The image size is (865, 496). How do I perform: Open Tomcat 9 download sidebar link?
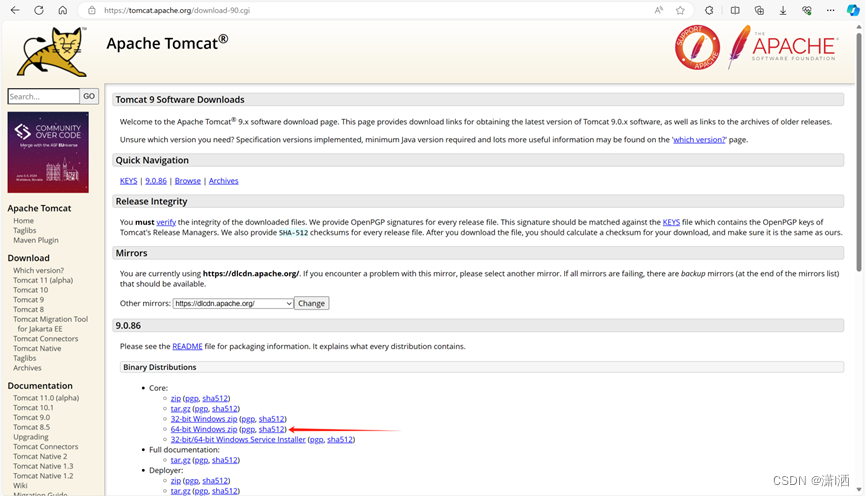[x=28, y=300]
